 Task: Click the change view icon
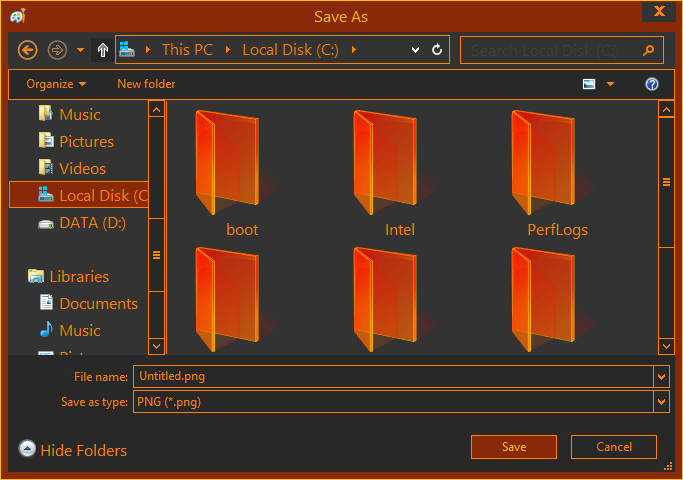pyautogui.click(x=589, y=84)
